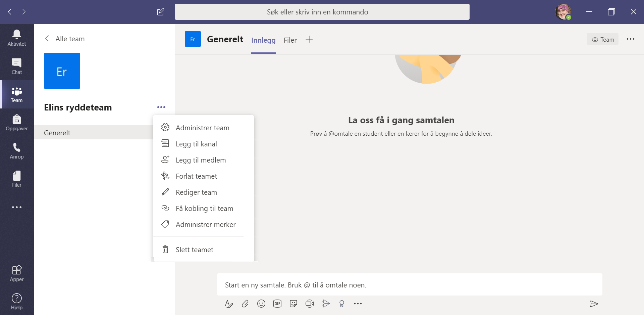Switch to the Filer tab
This screenshot has width=644, height=315.
(290, 40)
